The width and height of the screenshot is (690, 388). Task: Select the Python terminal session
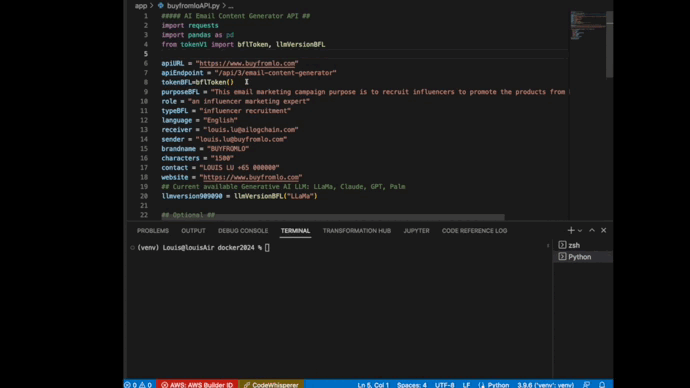pos(583,257)
